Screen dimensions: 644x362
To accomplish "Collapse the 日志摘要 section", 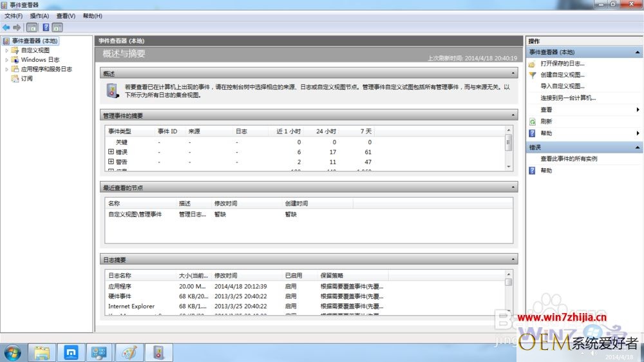I will pyautogui.click(x=513, y=260).
